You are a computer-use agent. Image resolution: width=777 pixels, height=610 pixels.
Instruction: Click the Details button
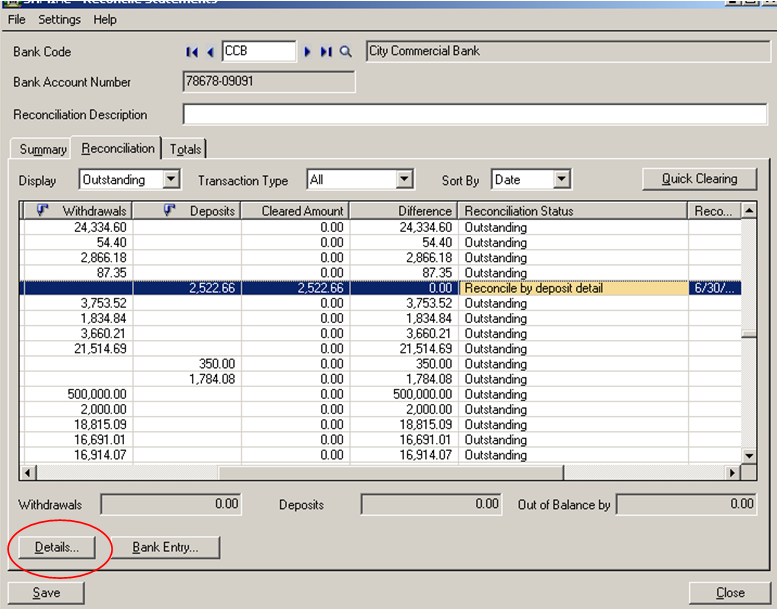click(x=56, y=548)
